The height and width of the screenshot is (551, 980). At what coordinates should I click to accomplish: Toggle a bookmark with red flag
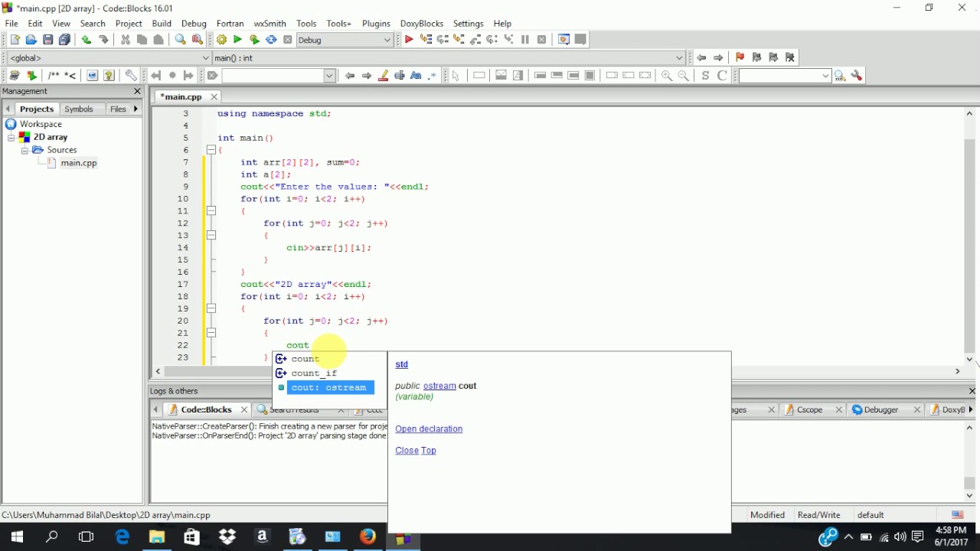point(740,57)
